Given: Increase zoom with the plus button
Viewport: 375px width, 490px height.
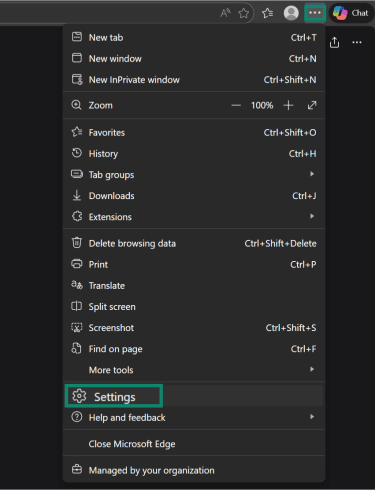Looking at the screenshot, I should point(288,105).
